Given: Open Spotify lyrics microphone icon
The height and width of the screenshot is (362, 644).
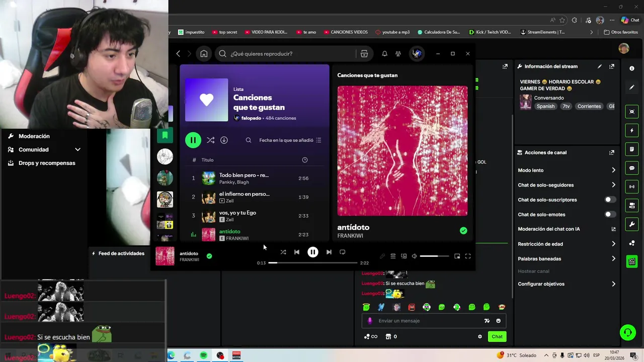Looking at the screenshot, I should (382, 256).
